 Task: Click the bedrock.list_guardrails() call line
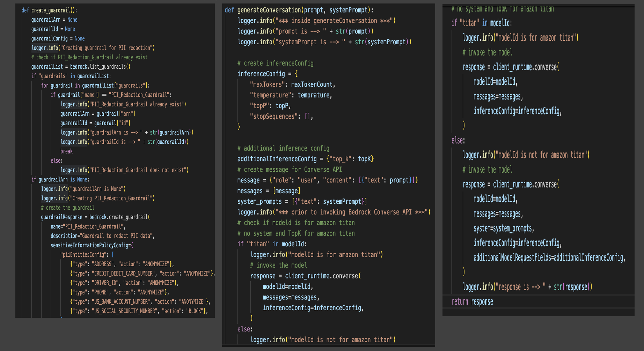tap(81, 67)
